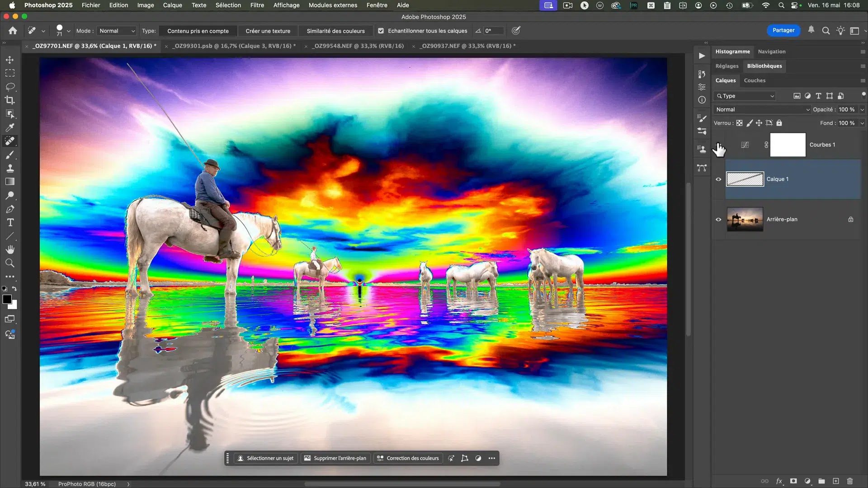This screenshot has height=488, width=868.
Task: Select the Pen tool
Action: [10, 209]
